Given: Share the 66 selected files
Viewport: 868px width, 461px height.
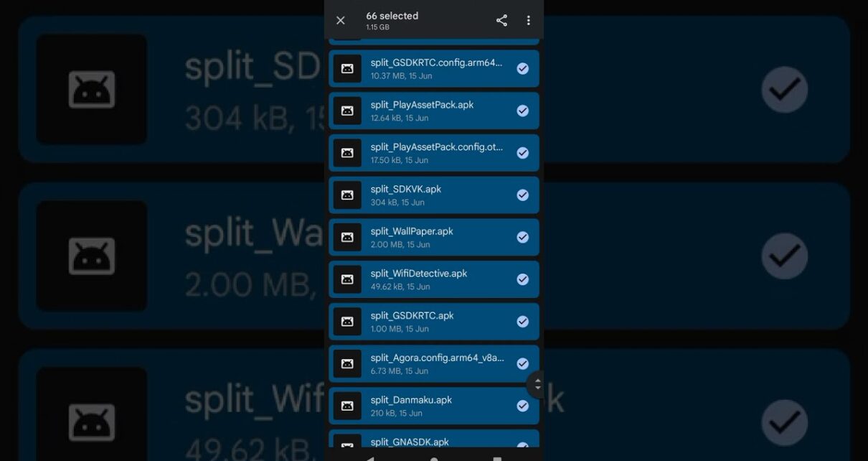Looking at the screenshot, I should pos(501,21).
